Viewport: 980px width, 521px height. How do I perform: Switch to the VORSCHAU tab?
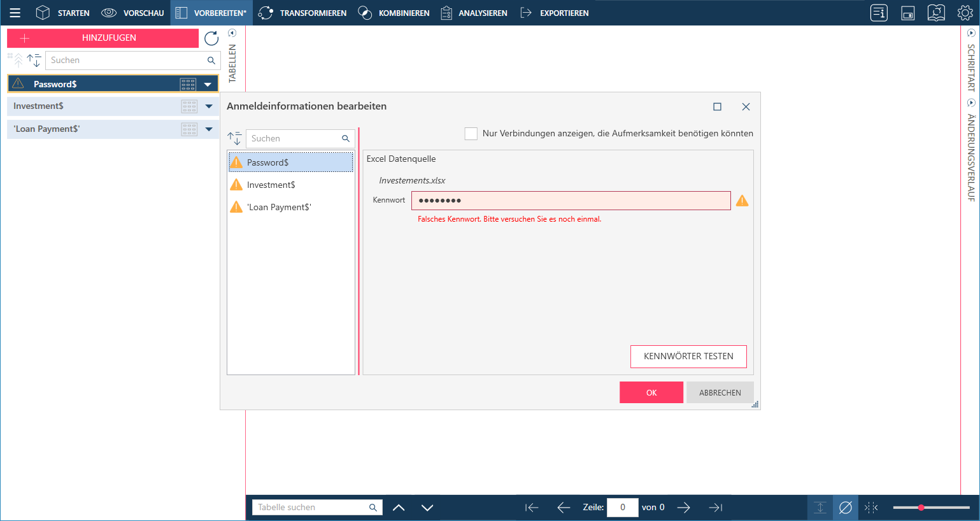point(132,13)
